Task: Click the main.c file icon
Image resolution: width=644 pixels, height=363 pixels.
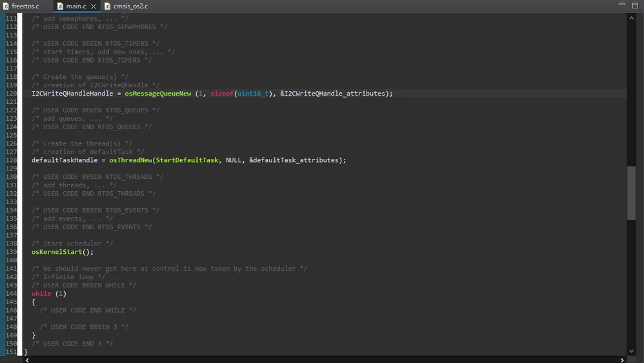Action: pos(60,6)
